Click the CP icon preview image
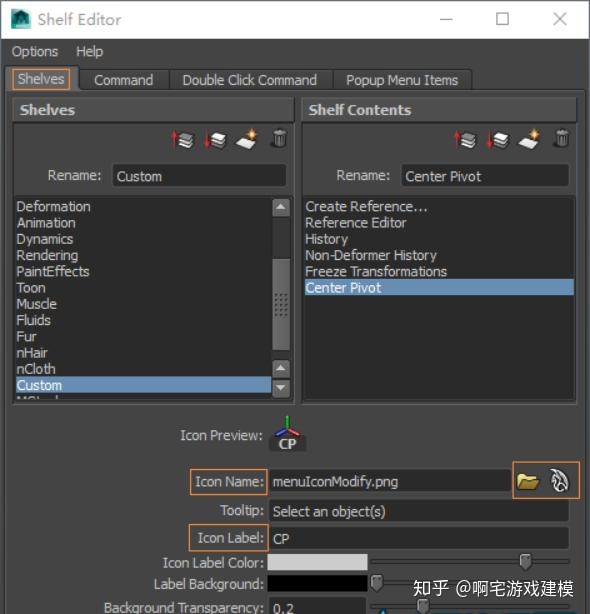Screen dimensions: 590x614 pyautogui.click(x=287, y=434)
